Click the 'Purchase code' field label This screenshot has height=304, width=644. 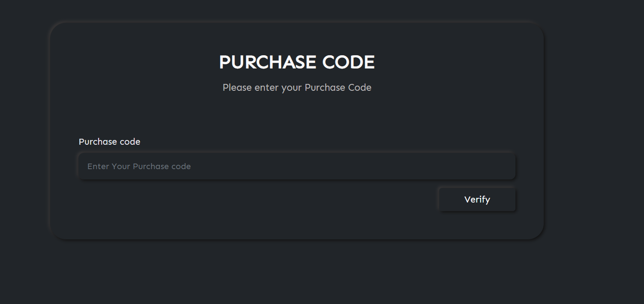click(x=109, y=142)
